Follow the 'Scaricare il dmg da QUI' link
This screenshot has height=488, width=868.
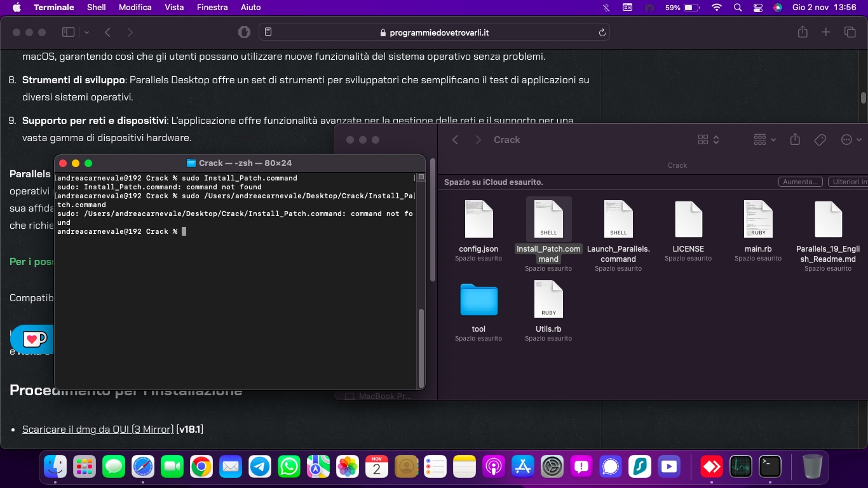[98, 430]
